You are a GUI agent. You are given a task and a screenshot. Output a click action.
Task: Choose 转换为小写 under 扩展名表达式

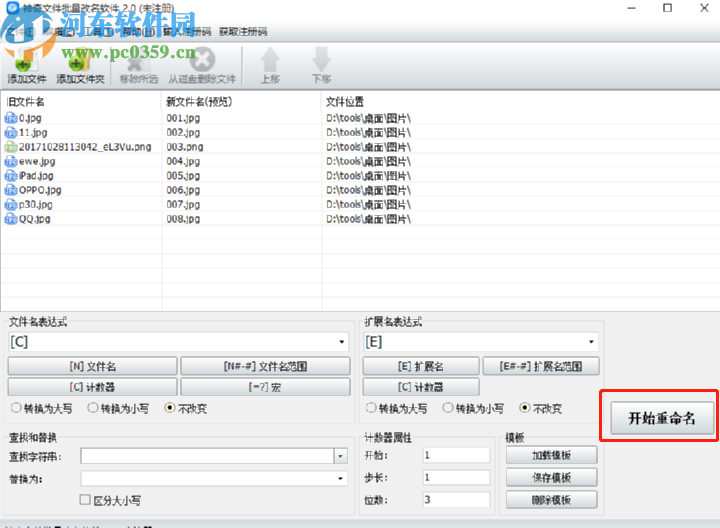coord(448,408)
